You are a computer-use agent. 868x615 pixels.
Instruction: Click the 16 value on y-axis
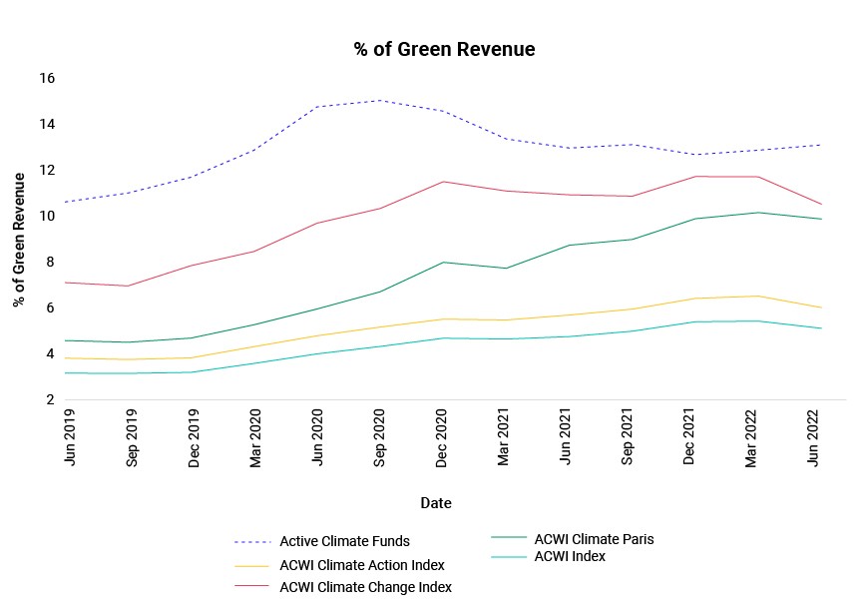[x=47, y=78]
